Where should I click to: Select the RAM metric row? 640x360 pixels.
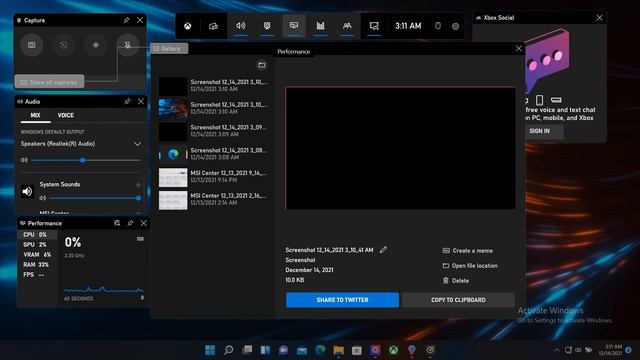(x=38, y=264)
